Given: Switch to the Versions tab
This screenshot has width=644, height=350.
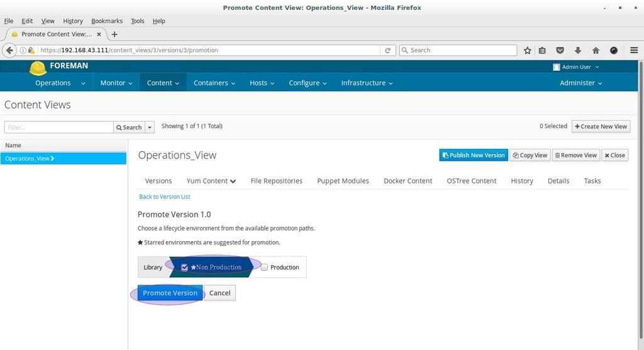Looking at the screenshot, I should pos(158,181).
